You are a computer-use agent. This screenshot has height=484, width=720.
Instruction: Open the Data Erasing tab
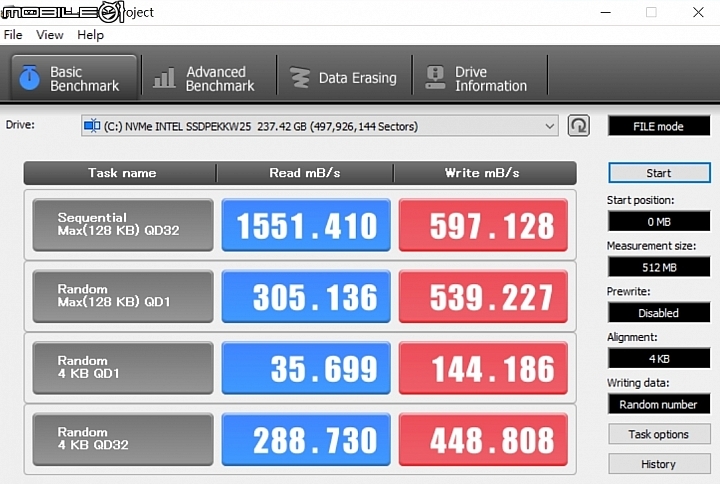coord(344,78)
